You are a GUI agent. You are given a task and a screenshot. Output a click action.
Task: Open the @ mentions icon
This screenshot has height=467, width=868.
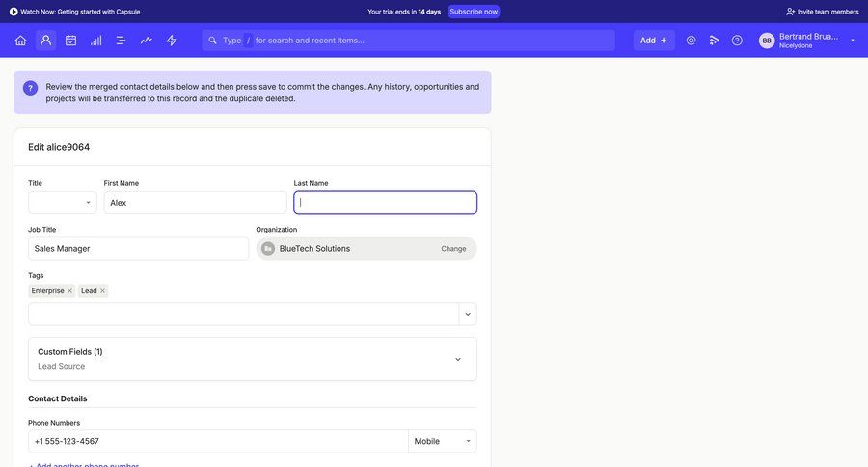691,41
